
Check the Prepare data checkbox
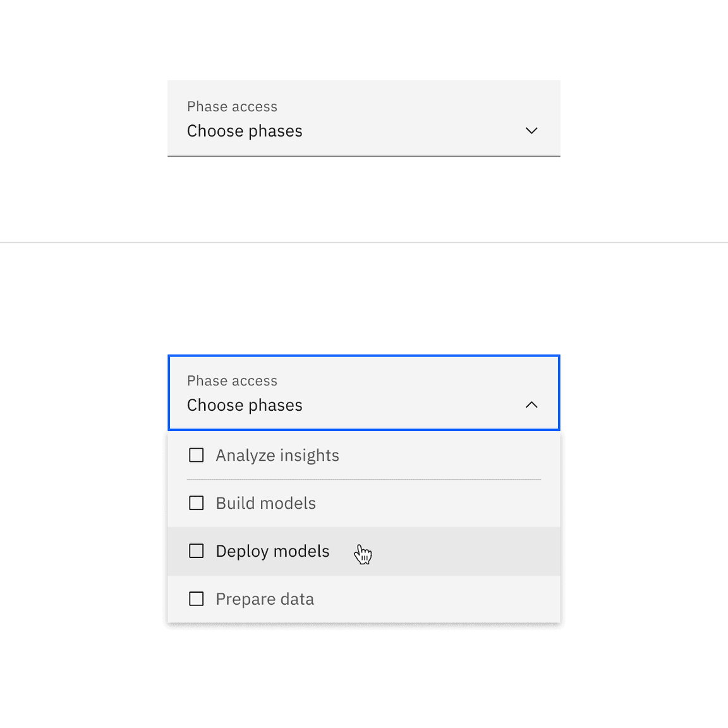point(196,598)
